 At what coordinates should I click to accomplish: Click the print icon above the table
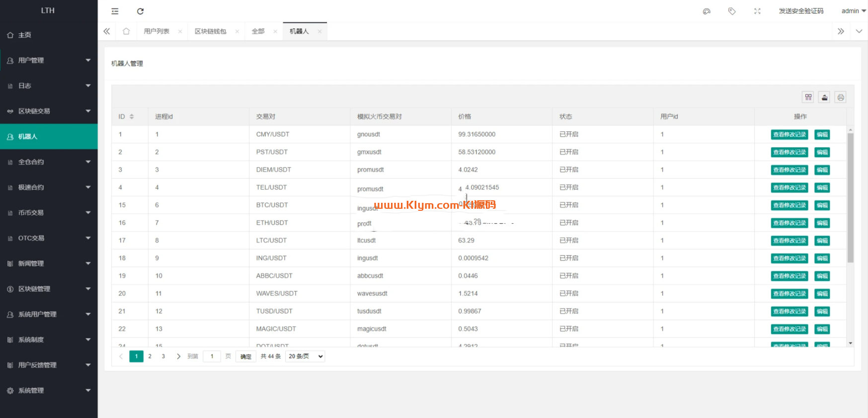(840, 97)
